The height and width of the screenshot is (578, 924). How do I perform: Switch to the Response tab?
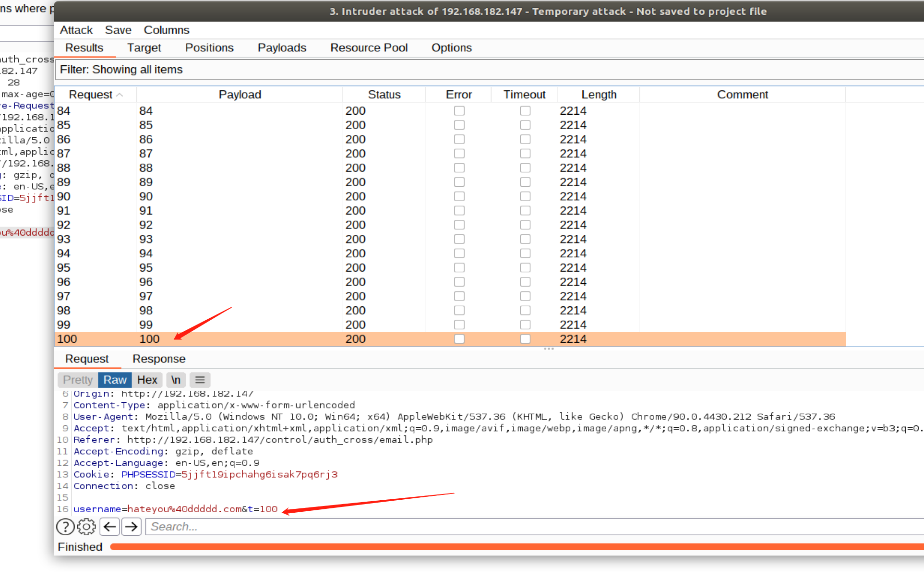pos(159,359)
